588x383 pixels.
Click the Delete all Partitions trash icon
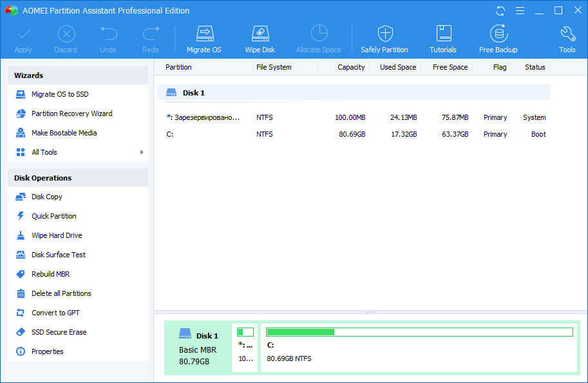pos(21,293)
